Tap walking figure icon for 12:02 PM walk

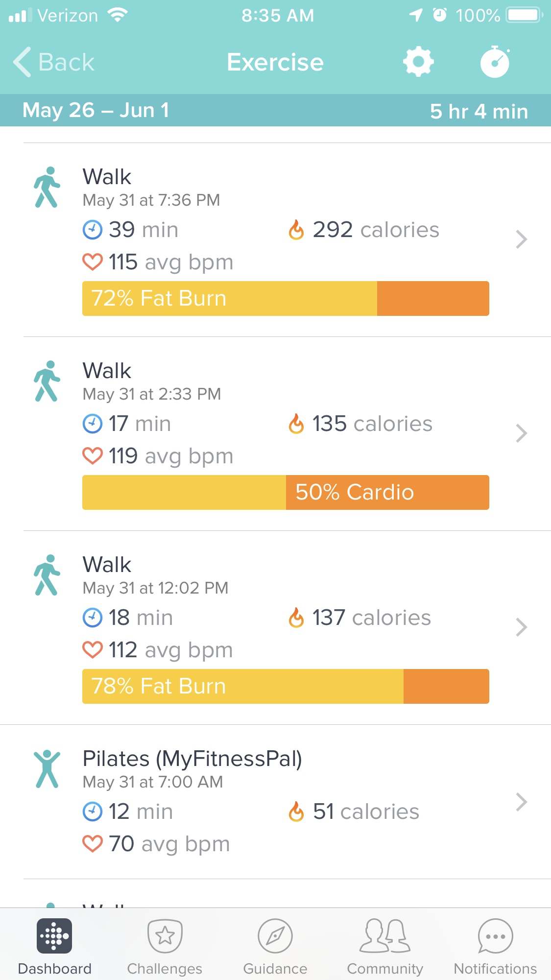coord(47,575)
